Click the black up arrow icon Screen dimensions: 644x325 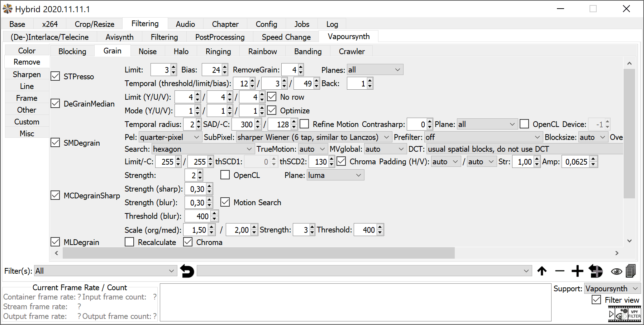pyautogui.click(x=542, y=271)
